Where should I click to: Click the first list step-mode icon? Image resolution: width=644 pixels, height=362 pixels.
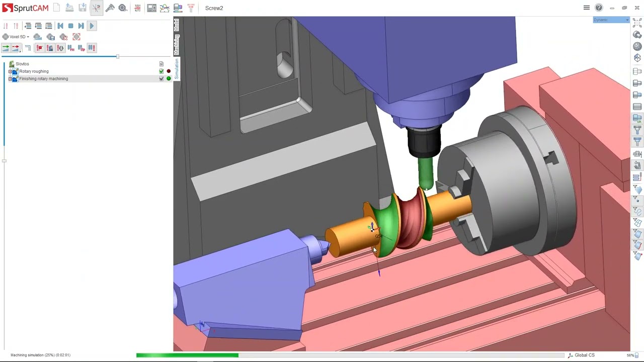pyautogui.click(x=28, y=26)
